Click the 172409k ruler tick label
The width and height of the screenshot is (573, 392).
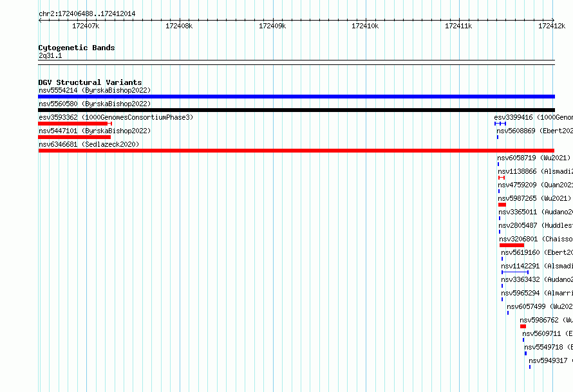point(272,26)
